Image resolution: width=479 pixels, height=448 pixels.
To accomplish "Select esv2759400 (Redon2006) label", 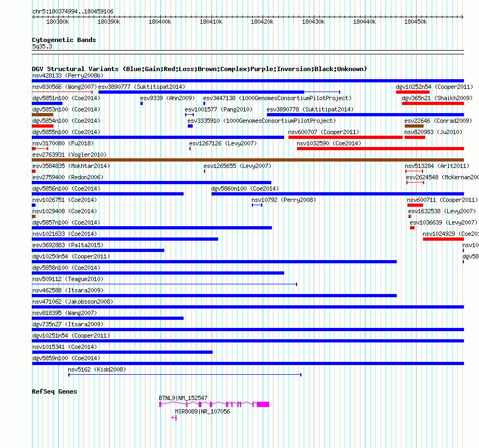I will [68, 177].
